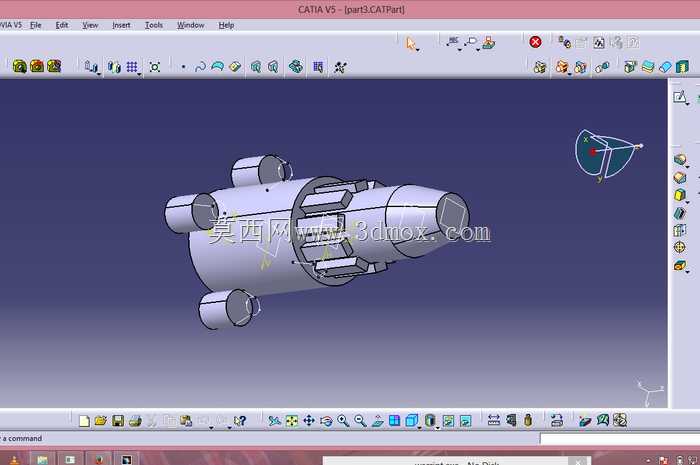Click the Shaft icon in right toolbar
Image resolution: width=700 pixels, height=465 pixels.
pyautogui.click(x=679, y=195)
